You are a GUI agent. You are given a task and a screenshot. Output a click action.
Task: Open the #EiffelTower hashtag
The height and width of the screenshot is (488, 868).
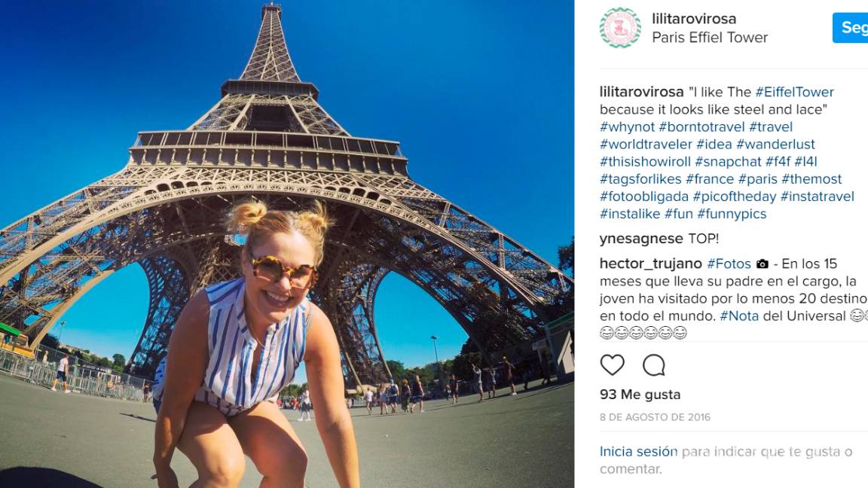[794, 92]
